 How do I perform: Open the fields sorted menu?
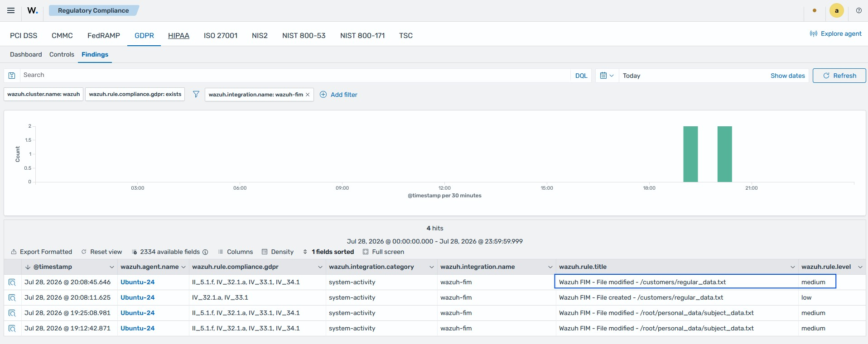[x=328, y=252]
